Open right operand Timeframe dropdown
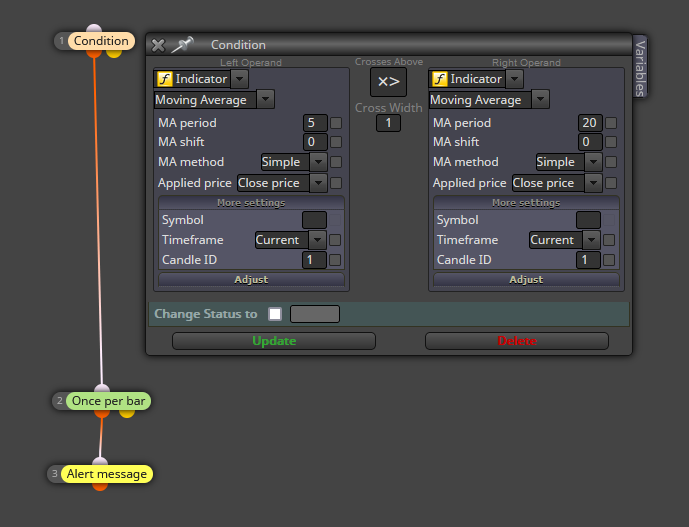Screen dimensions: 689x527 (x=591, y=240)
